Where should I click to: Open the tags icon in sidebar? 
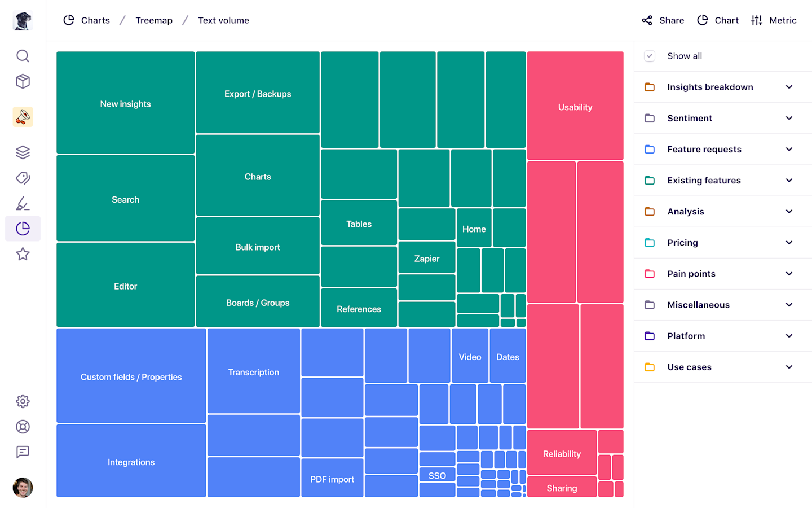tap(23, 178)
